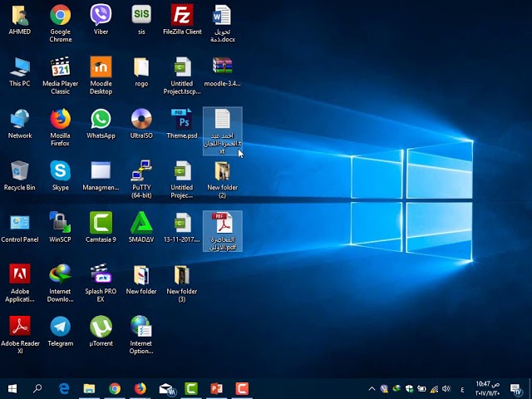
Task: Select the SMADAV antivirus icon
Action: [141, 228]
